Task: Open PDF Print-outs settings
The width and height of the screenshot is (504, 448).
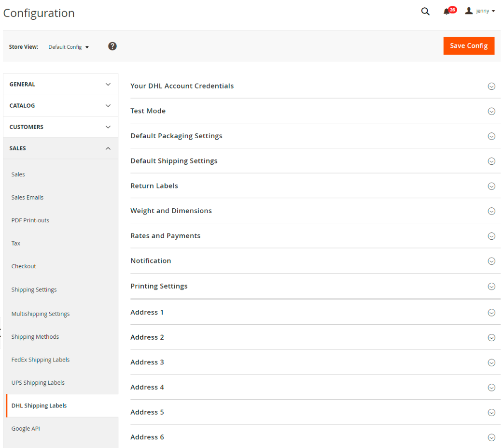Action: pyautogui.click(x=30, y=220)
